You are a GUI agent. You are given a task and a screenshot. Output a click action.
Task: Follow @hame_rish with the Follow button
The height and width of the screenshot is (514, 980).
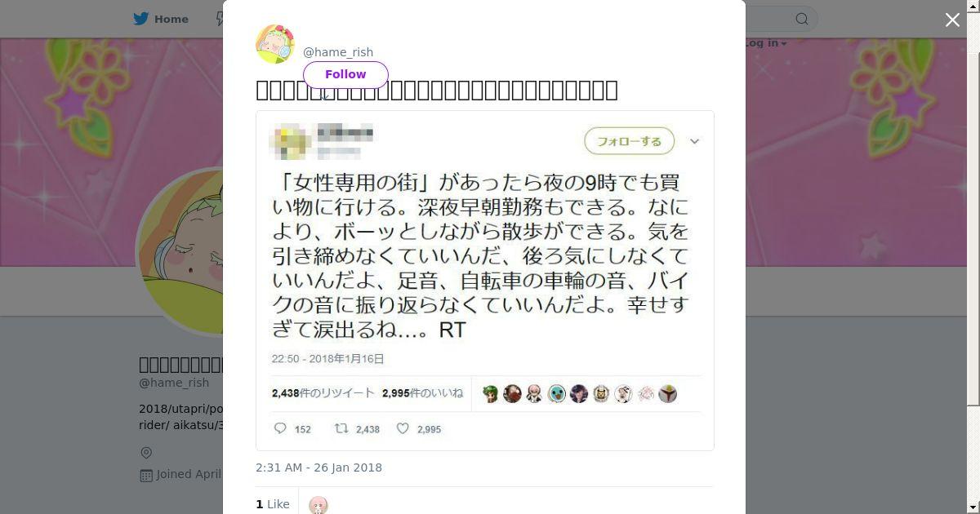(345, 74)
